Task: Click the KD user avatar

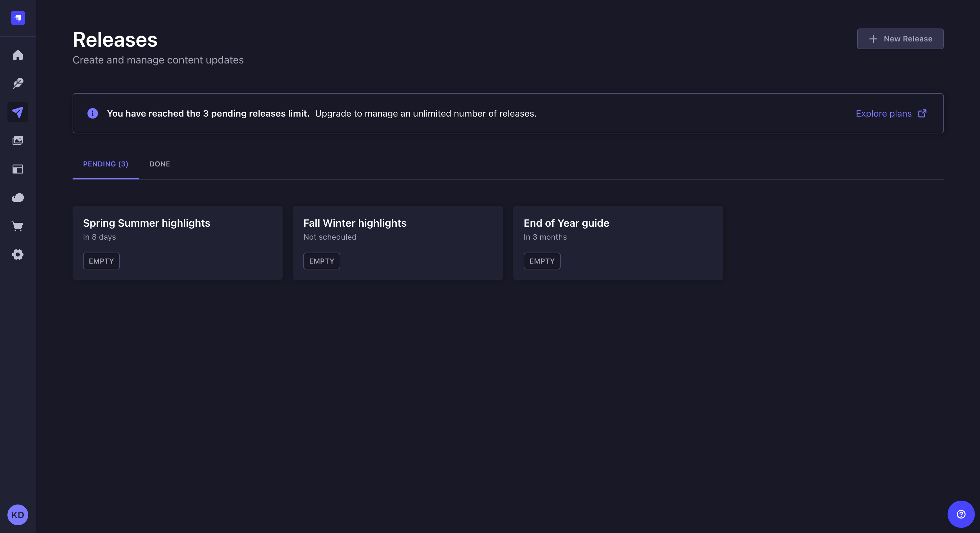Action: click(x=18, y=515)
